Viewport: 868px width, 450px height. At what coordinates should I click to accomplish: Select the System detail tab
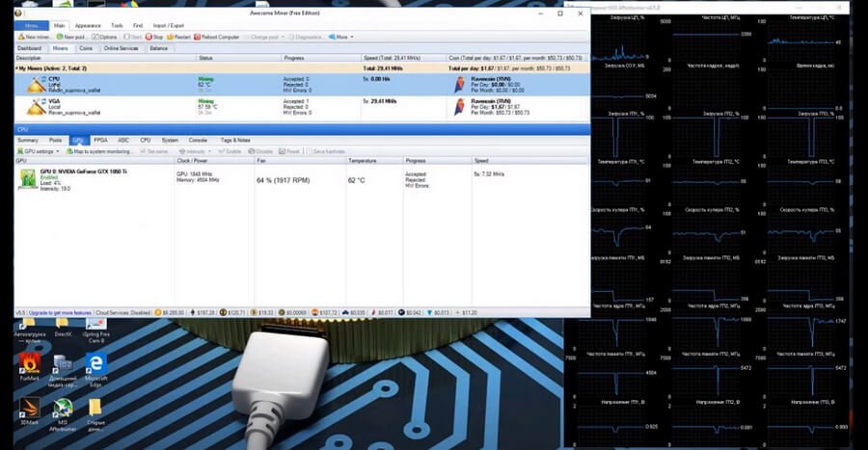[x=170, y=140]
